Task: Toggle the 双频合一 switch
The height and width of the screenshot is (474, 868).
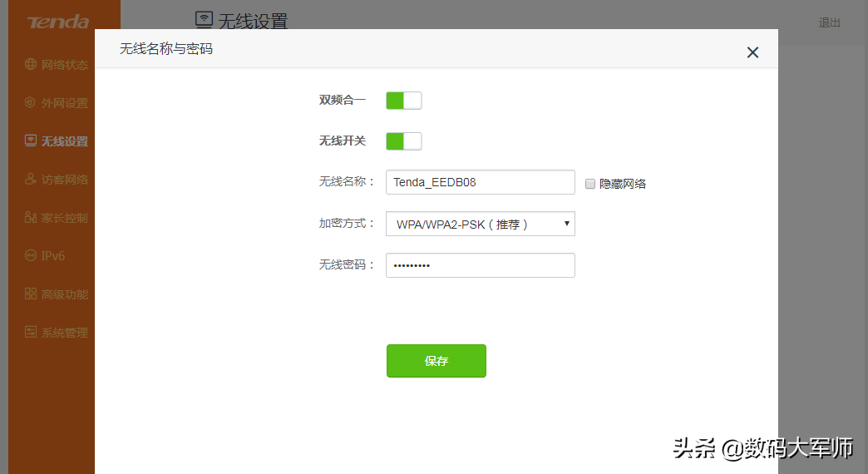Action: pos(403,101)
